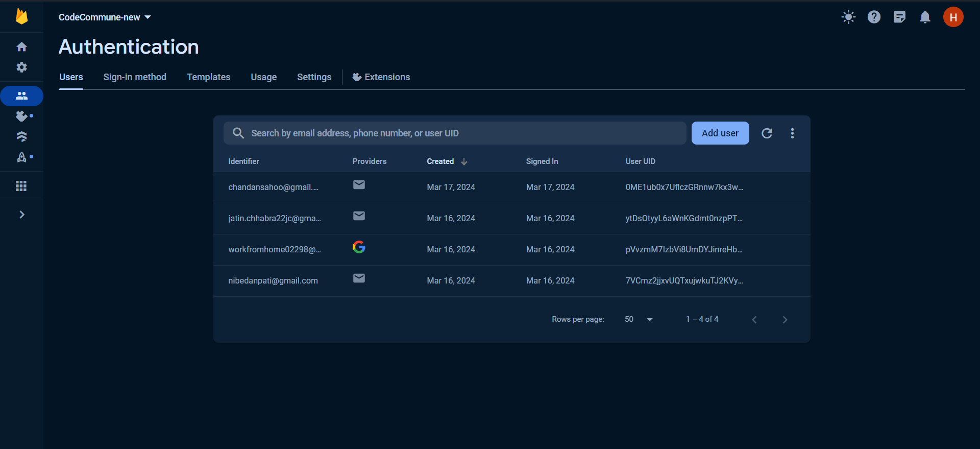Open all products grid icon
The width and height of the screenshot is (980, 449).
pyautogui.click(x=21, y=186)
